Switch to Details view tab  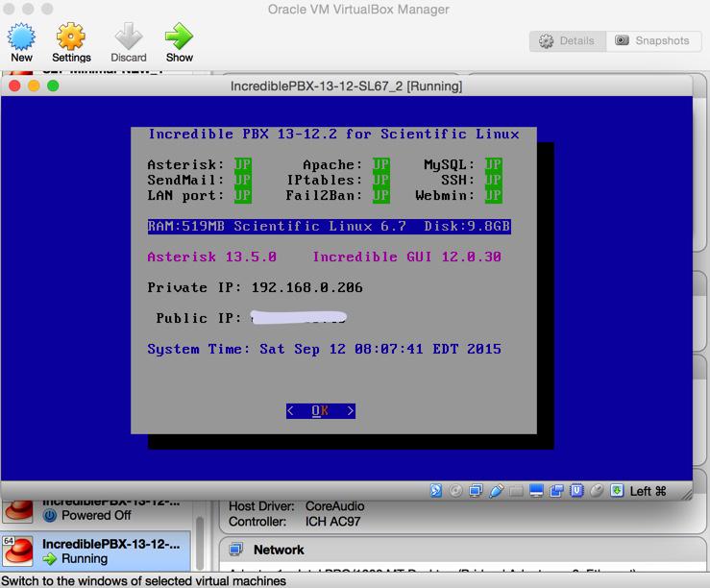[568, 40]
